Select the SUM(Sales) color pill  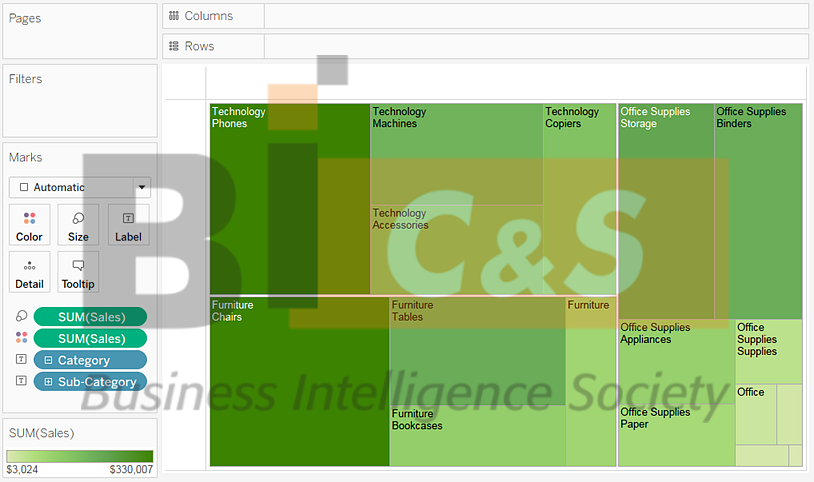tap(91, 339)
